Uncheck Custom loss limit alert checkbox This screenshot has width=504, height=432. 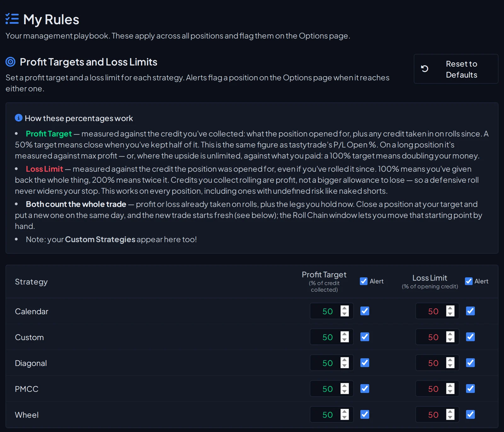point(470,337)
